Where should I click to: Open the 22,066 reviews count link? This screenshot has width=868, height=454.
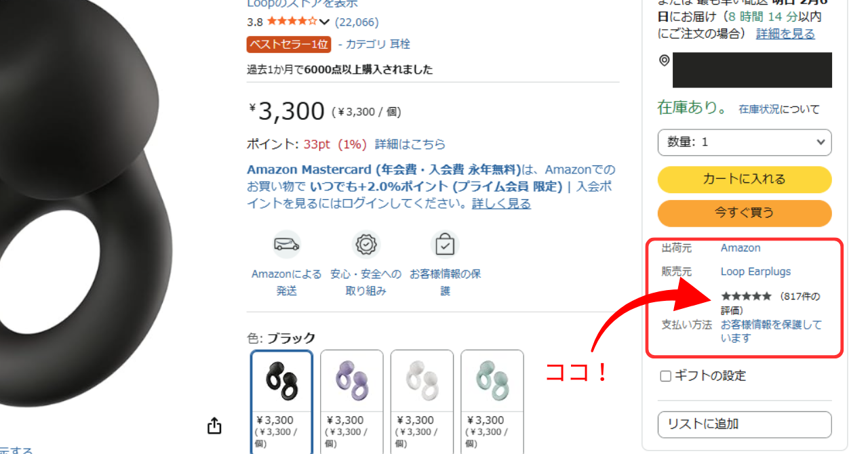(357, 22)
